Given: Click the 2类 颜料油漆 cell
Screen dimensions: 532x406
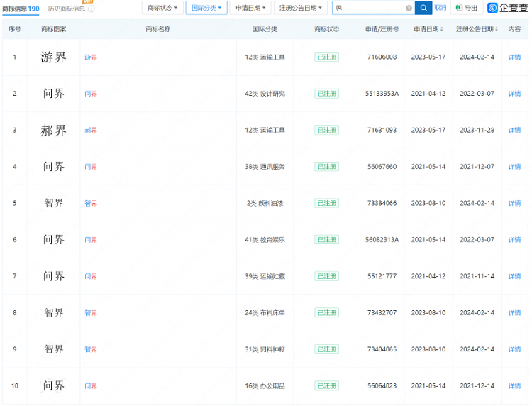Looking at the screenshot, I should [265, 203].
